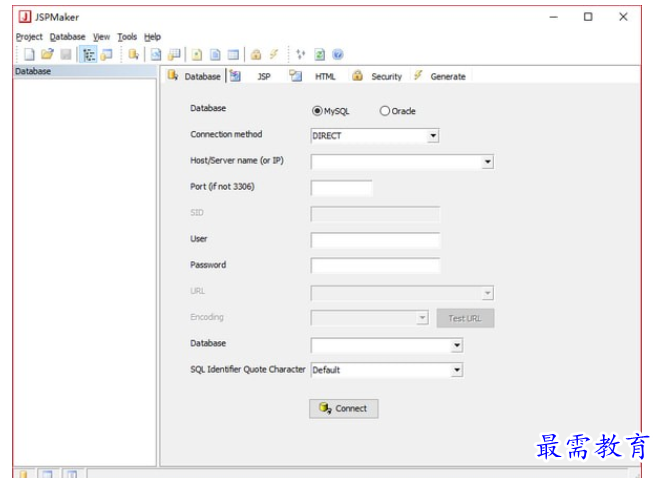The width and height of the screenshot is (658, 478).
Task: Minimize the JSPMaker window
Action: tap(554, 17)
